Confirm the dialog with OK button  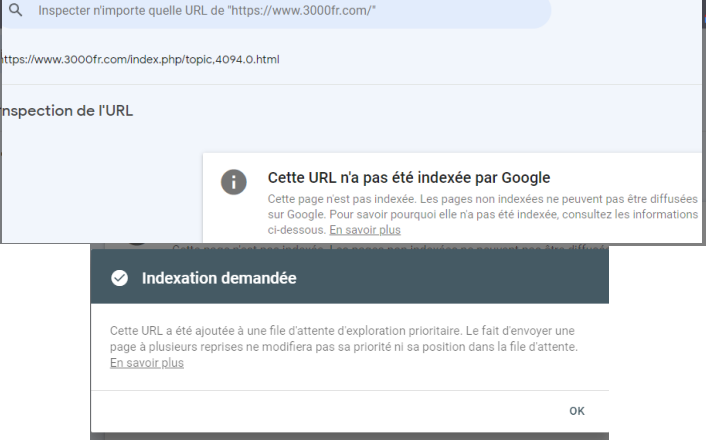[x=577, y=411]
